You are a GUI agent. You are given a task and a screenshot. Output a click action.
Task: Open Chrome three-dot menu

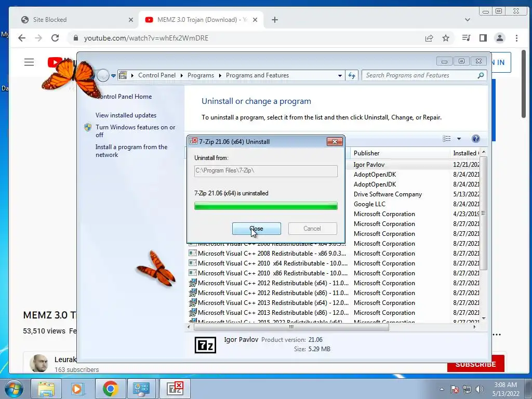click(516, 38)
